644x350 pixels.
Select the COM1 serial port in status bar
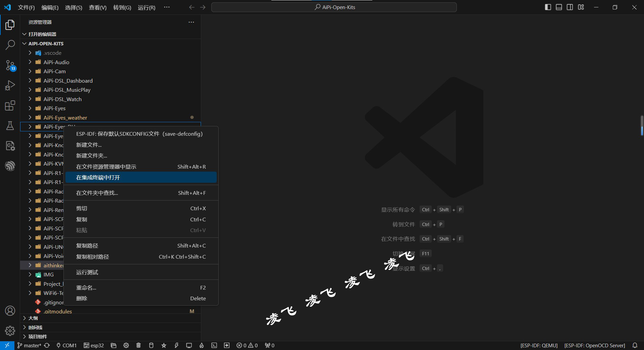pyautogui.click(x=66, y=345)
